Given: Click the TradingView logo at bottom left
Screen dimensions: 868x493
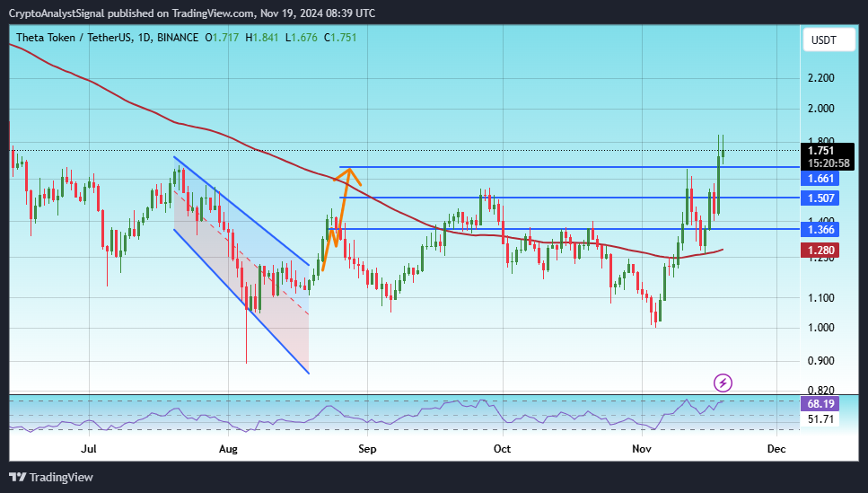Looking at the screenshot, I should pos(51,477).
